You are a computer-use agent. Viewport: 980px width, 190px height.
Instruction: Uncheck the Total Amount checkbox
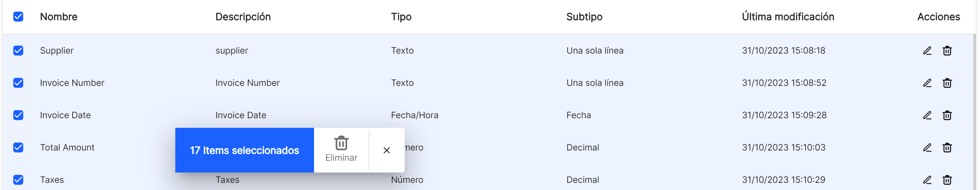[18, 147]
